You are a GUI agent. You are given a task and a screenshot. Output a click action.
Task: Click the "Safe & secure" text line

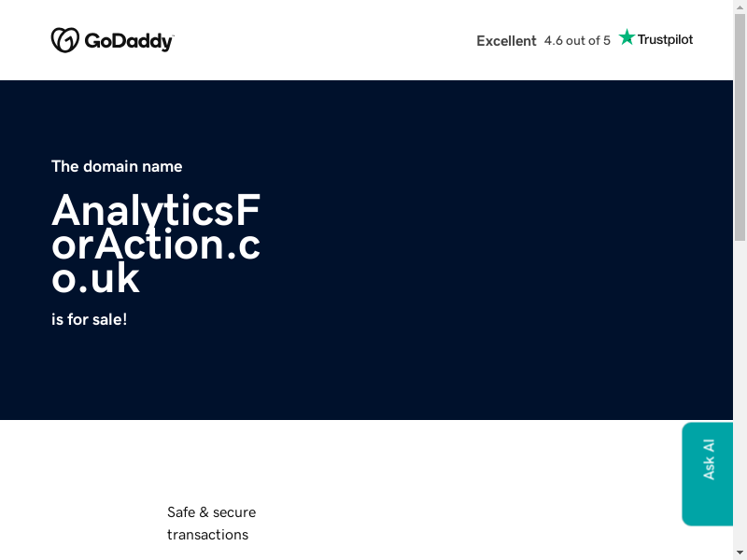tap(211, 512)
